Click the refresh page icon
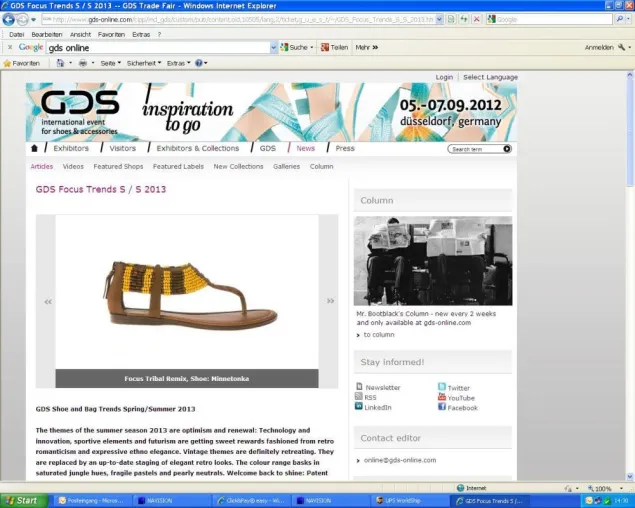The height and width of the screenshot is (508, 635). [464, 19]
